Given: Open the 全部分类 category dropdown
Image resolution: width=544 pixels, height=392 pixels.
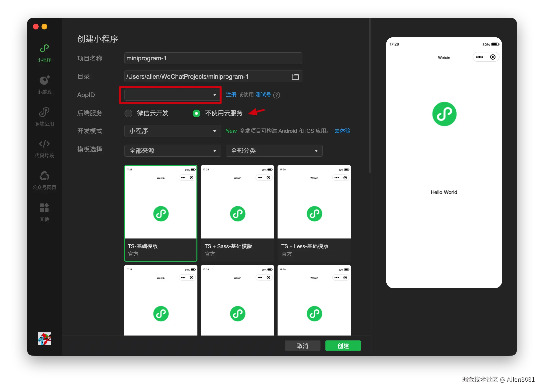Looking at the screenshot, I should 274,151.
